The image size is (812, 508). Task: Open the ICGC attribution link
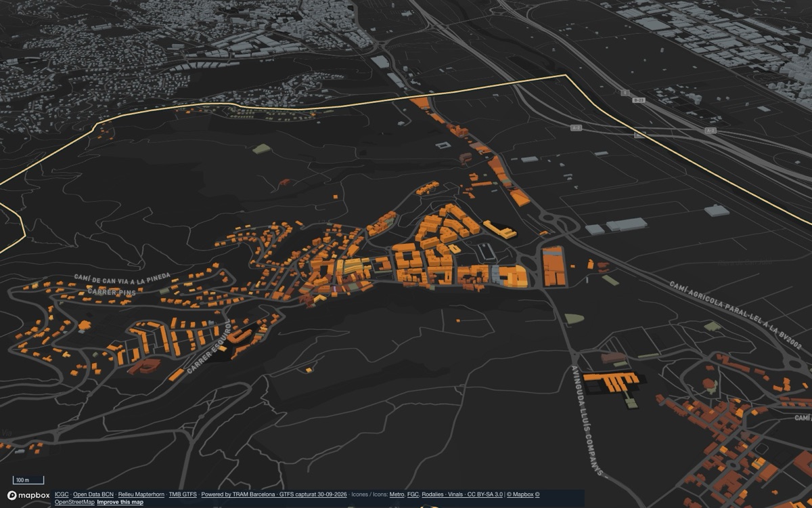[x=62, y=494]
